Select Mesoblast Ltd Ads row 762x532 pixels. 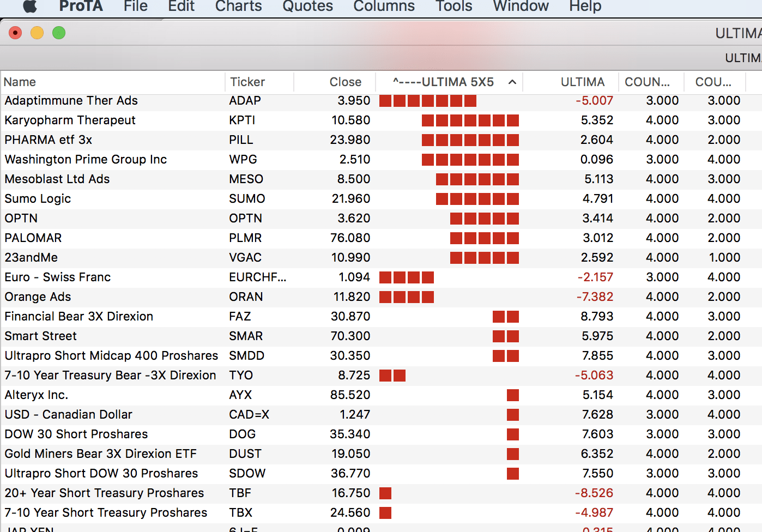pyautogui.click(x=381, y=179)
